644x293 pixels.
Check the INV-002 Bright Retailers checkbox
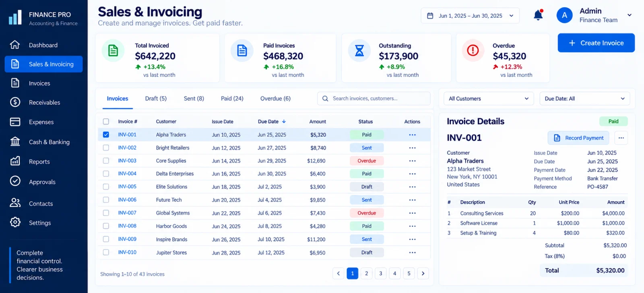click(106, 148)
